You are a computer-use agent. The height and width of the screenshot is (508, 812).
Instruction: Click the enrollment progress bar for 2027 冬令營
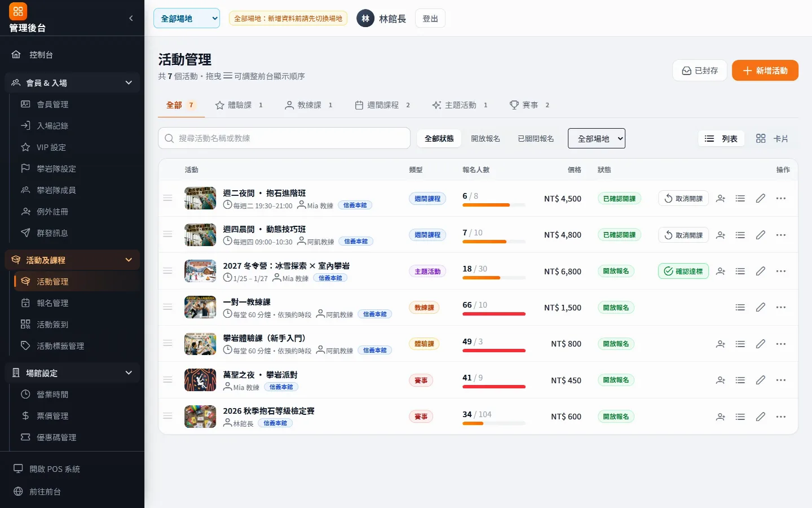494,278
